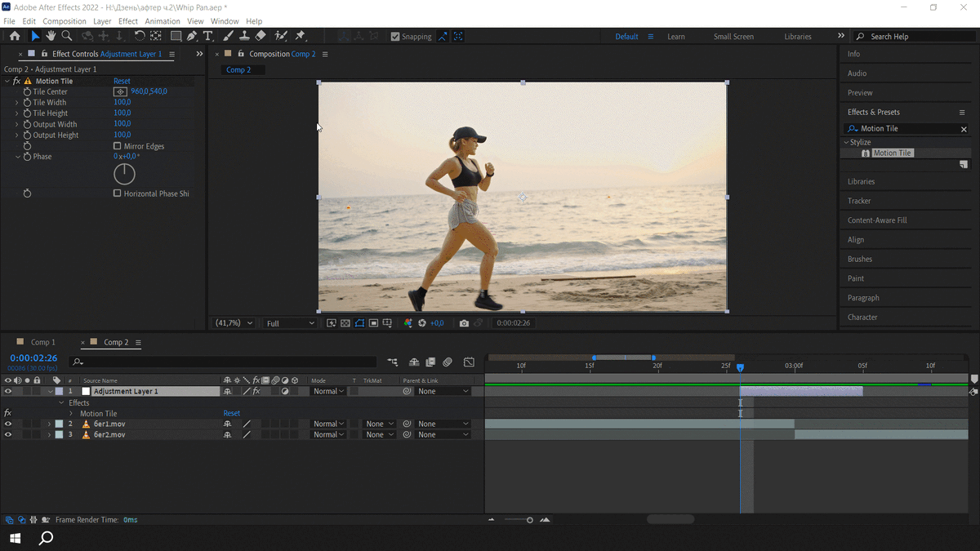
Task: Select the Clone Stamp tool
Action: point(244,36)
